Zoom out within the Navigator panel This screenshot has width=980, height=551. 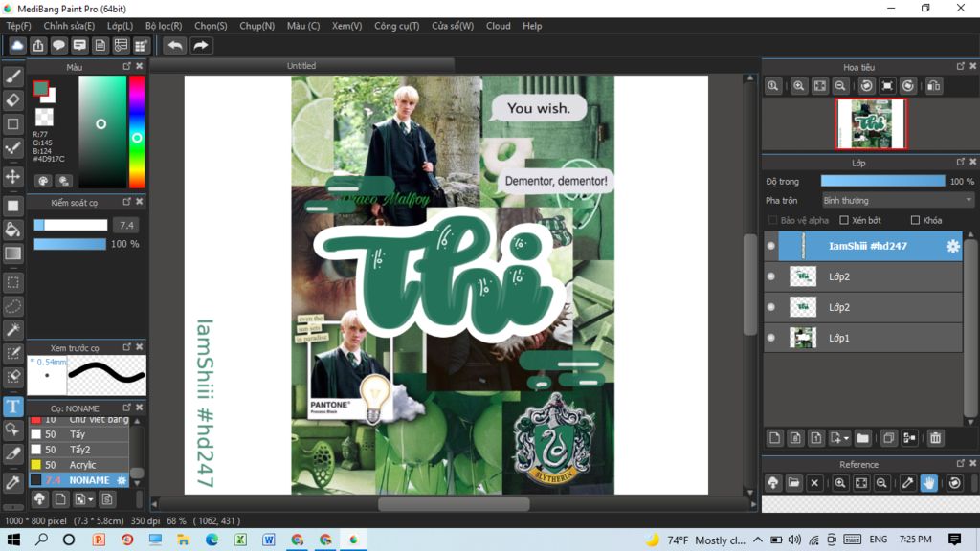(840, 86)
